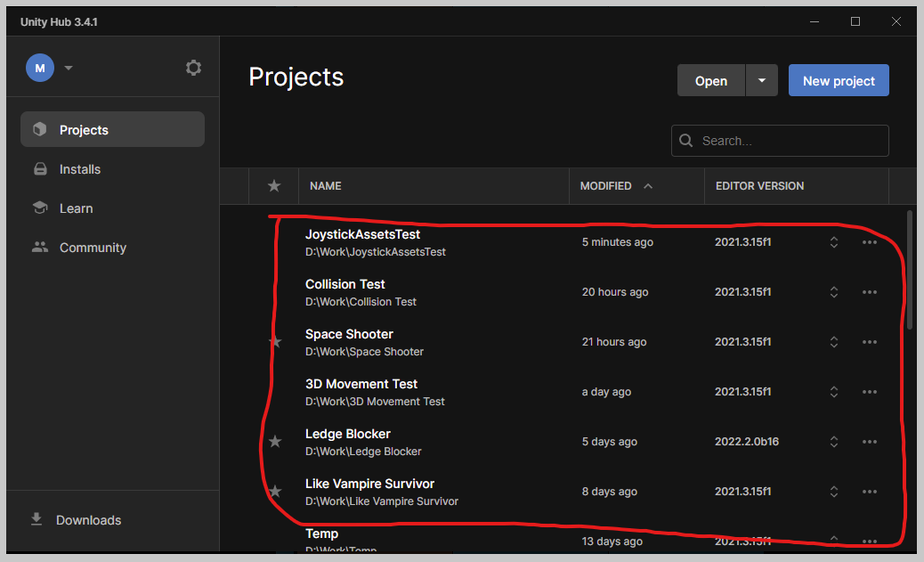The height and width of the screenshot is (562, 924).
Task: Change editor version for JoystickAssetsTest
Action: coord(834,242)
